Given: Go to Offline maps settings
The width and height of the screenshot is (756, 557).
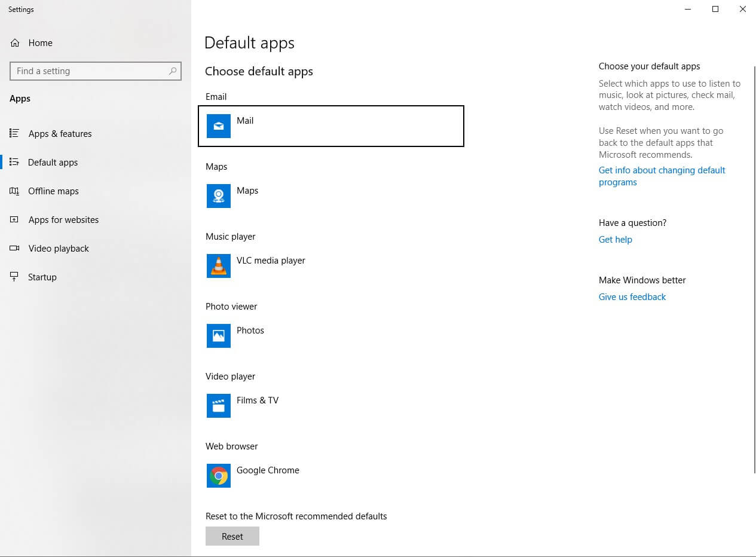Looking at the screenshot, I should tap(96, 191).
